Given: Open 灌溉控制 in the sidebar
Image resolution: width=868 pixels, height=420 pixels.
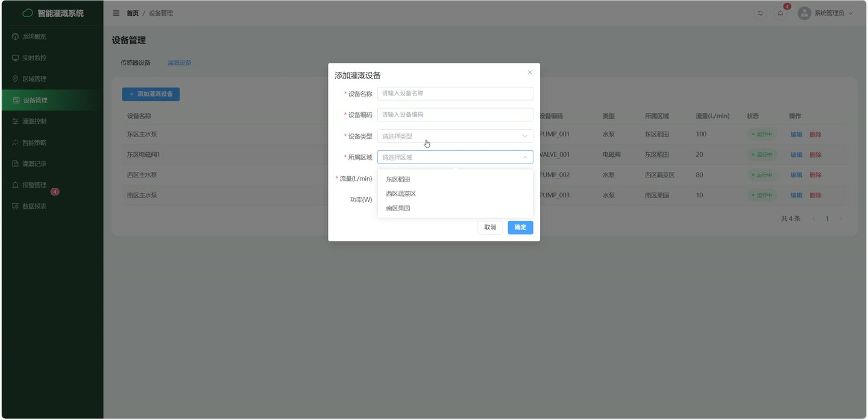Looking at the screenshot, I should point(52,121).
